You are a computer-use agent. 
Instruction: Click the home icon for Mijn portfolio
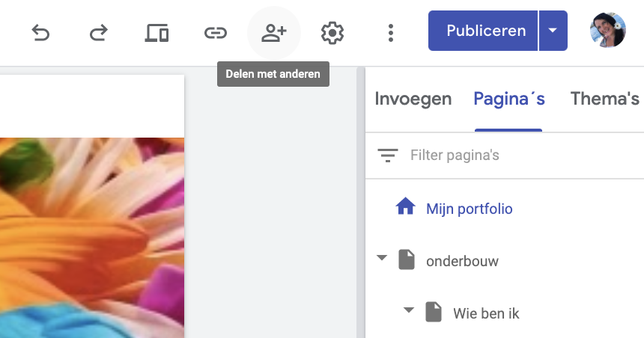[x=405, y=207]
